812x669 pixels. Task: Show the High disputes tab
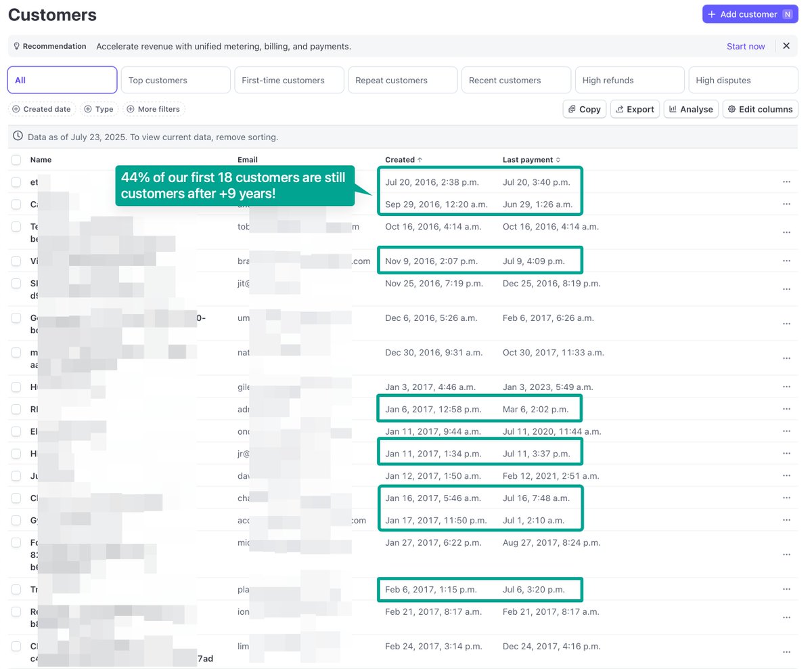click(743, 80)
